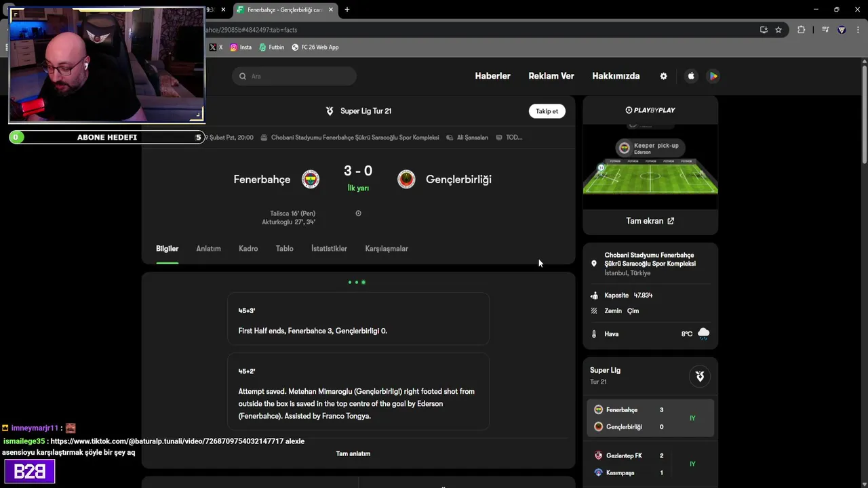Screen dimensions: 868x488
Task: Click the streamer webcam overlay
Action: 106,65
